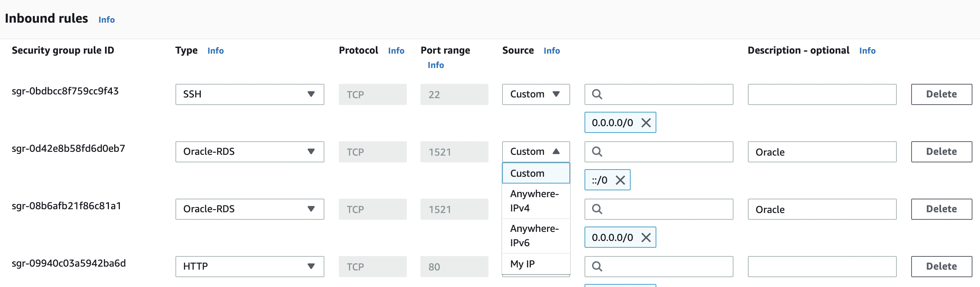Remove the ::/0 source chip
The width and height of the screenshot is (980, 287).
point(620,180)
